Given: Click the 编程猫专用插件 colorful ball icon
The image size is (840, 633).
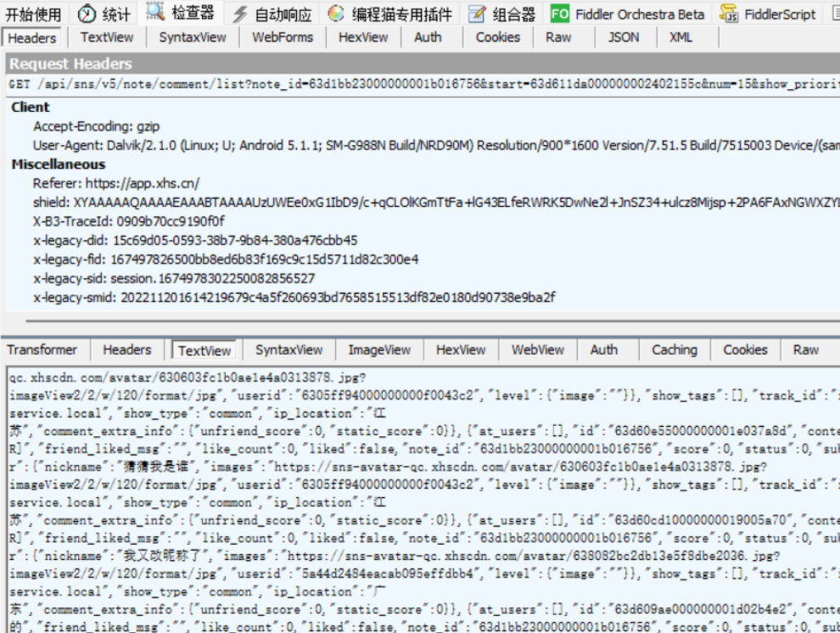Looking at the screenshot, I should 336,14.
